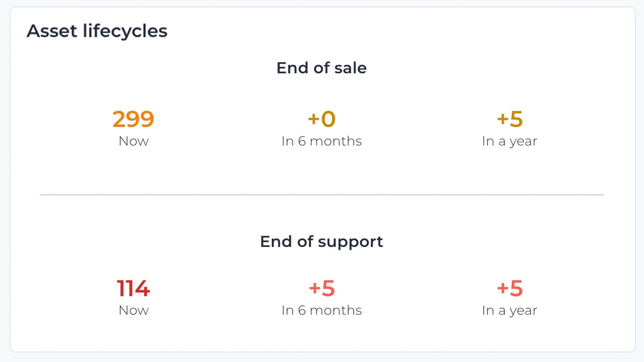This screenshot has height=362, width=644.
Task: Select the +0 End of sale value
Action: pos(322,119)
